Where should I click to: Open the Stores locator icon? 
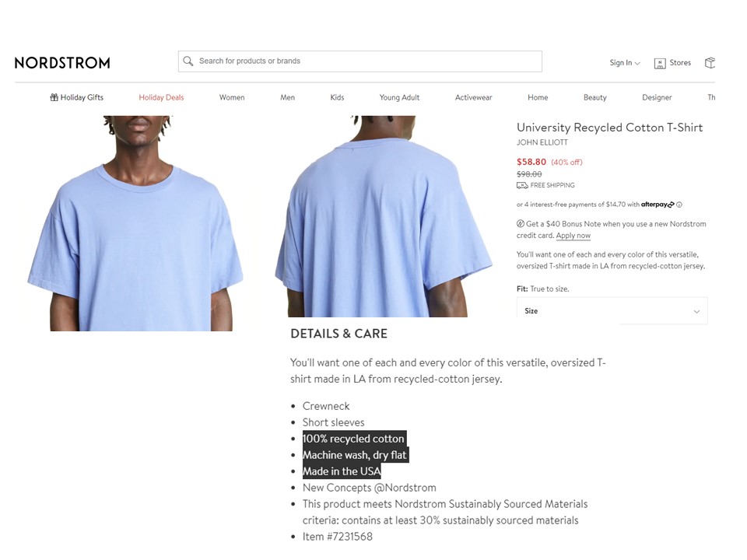tap(660, 63)
